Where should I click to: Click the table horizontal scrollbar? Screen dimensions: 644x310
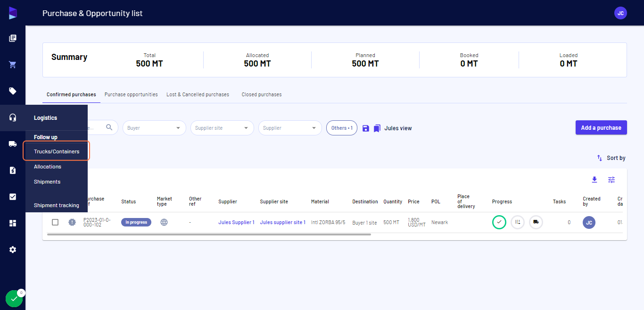coord(208,234)
